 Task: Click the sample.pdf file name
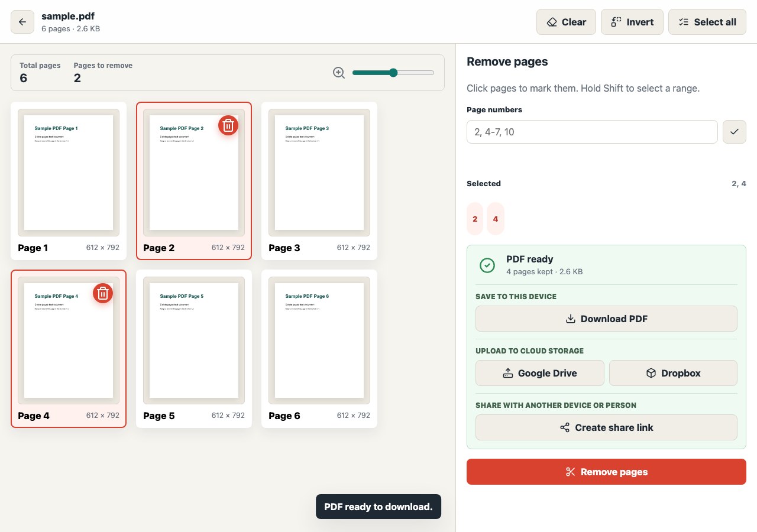(x=68, y=16)
